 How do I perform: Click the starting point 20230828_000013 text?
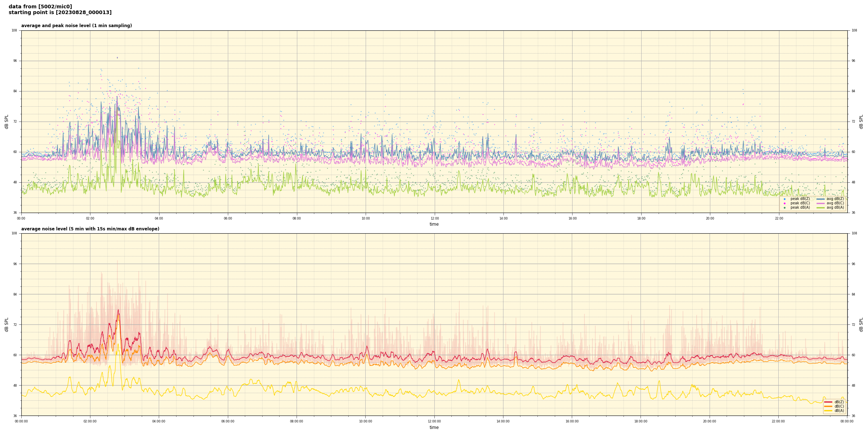coord(60,13)
